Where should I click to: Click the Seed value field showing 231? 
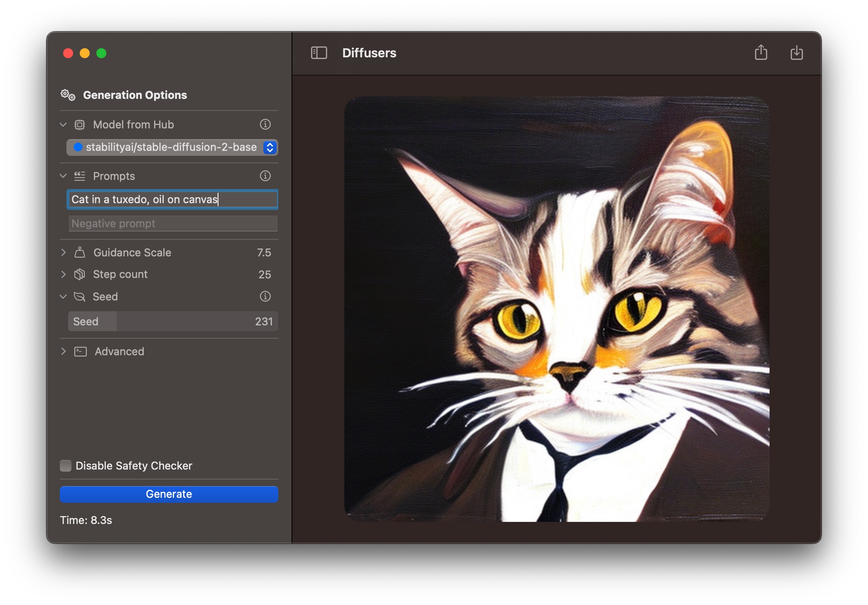coord(197,321)
